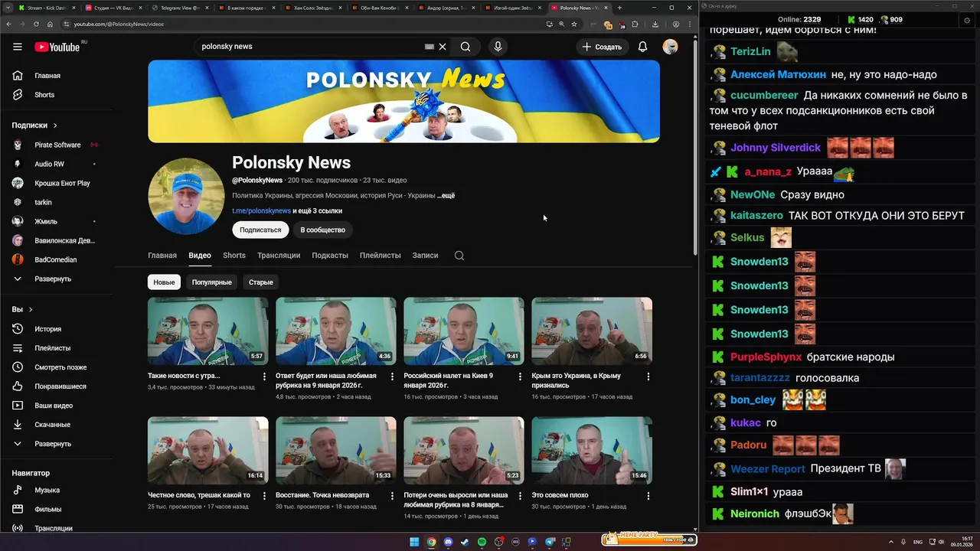980x551 pixels.
Task: Open BadComedian subscription channel
Action: (57, 259)
